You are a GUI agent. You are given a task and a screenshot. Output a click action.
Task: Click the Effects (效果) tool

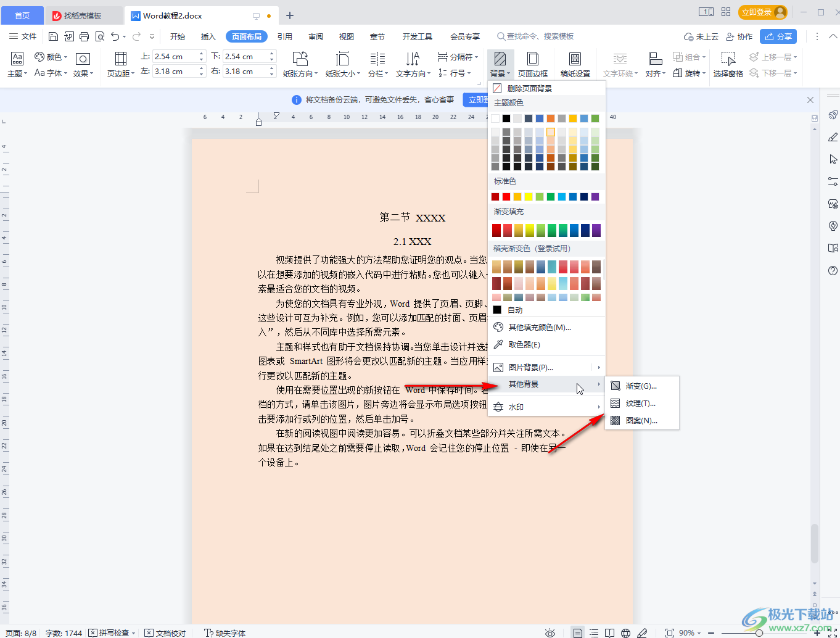click(x=83, y=65)
